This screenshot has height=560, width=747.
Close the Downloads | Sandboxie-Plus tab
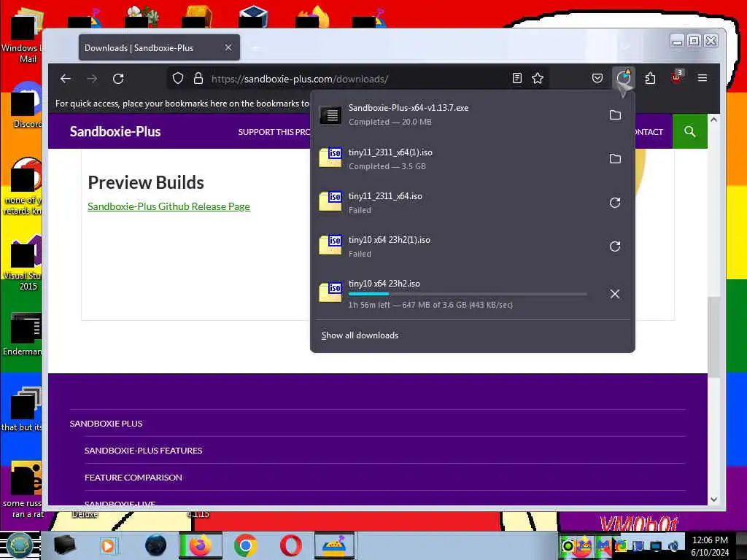(x=228, y=47)
